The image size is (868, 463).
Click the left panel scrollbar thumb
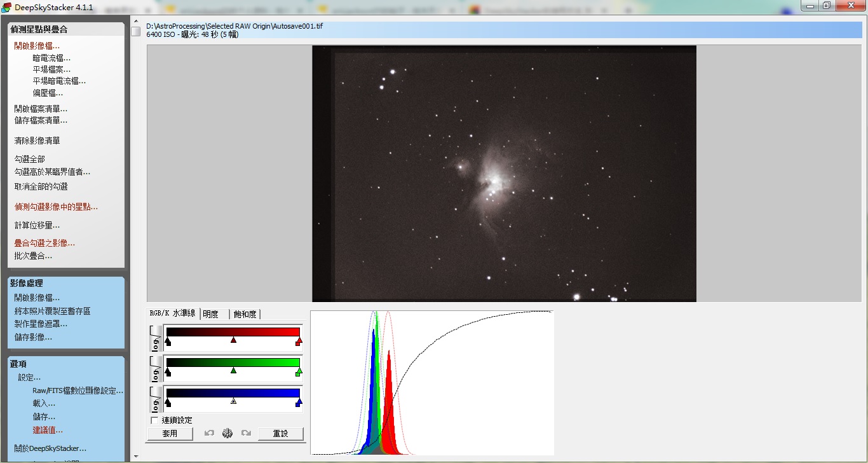136,32
